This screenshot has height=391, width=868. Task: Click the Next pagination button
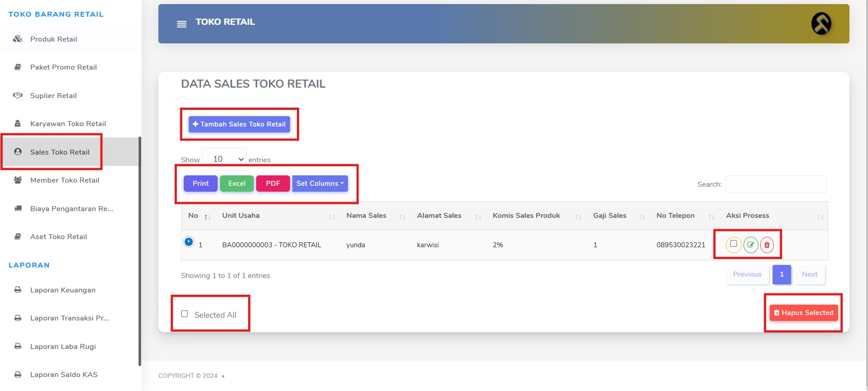pyautogui.click(x=810, y=274)
